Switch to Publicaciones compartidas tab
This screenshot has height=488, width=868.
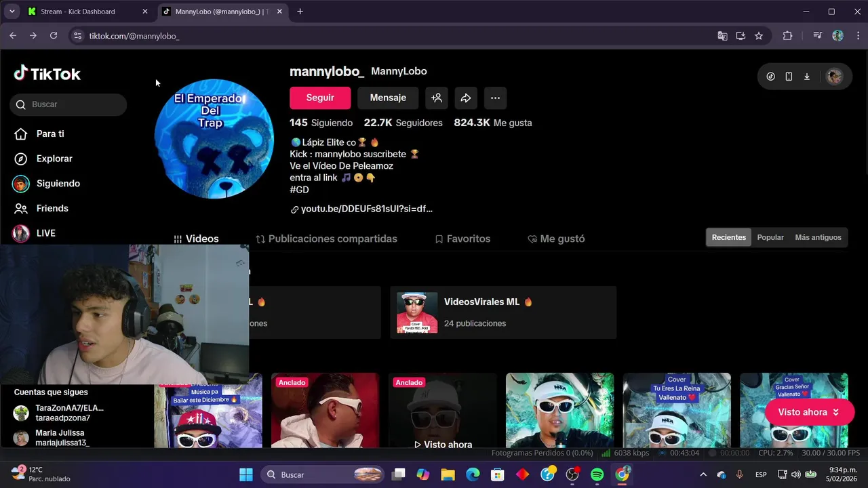tap(326, 239)
